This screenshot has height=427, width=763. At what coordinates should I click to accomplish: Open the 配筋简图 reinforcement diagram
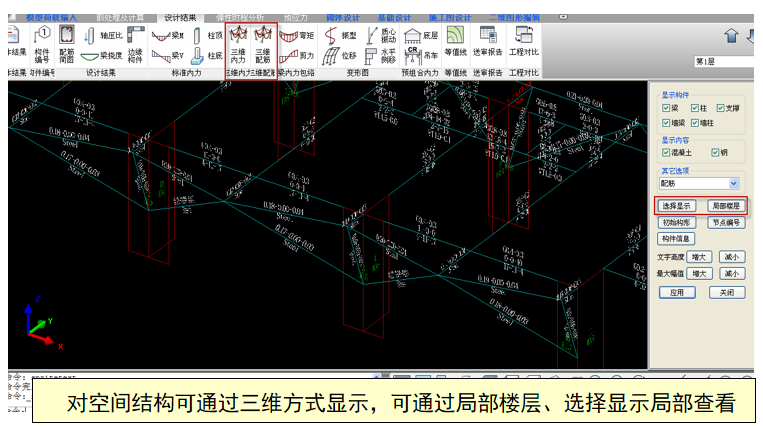coord(67,45)
